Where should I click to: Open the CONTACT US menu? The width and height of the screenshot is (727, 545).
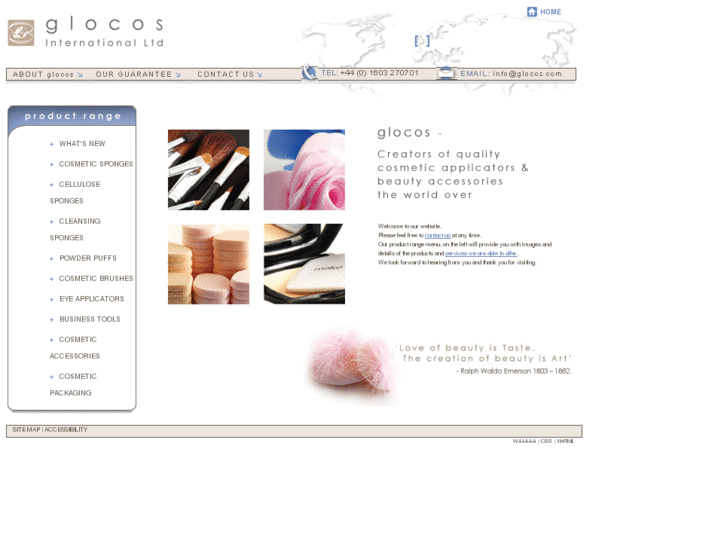point(226,74)
